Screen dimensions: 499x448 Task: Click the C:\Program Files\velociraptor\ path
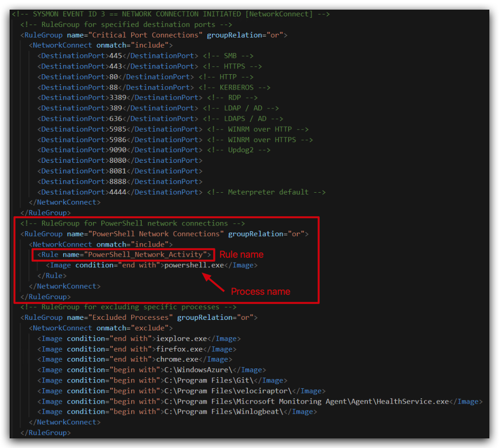coord(228,391)
